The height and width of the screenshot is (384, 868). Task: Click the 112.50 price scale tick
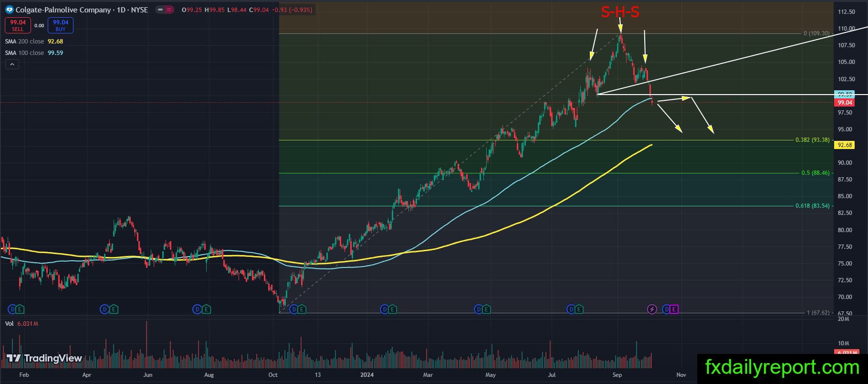pos(846,12)
